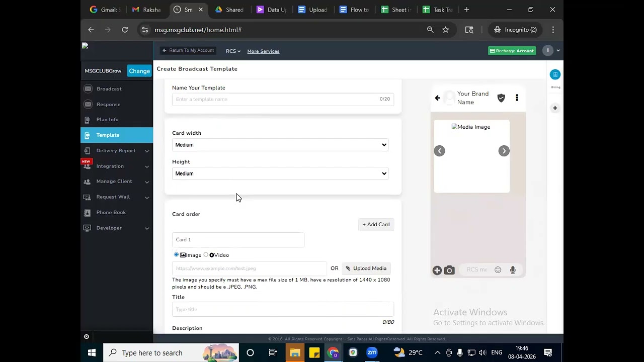Click the Change account button
The width and height of the screenshot is (644, 362).
tap(139, 71)
